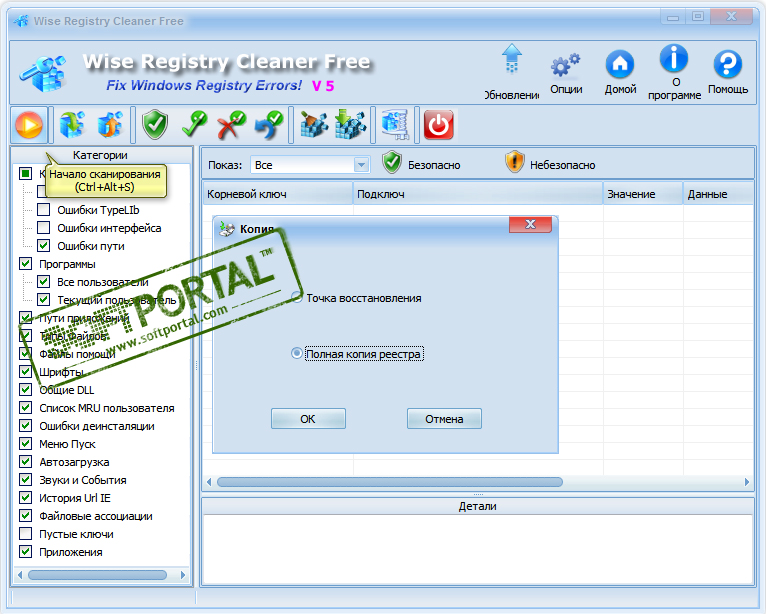
Task: Sort by Значение column header
Action: pyautogui.click(x=643, y=194)
